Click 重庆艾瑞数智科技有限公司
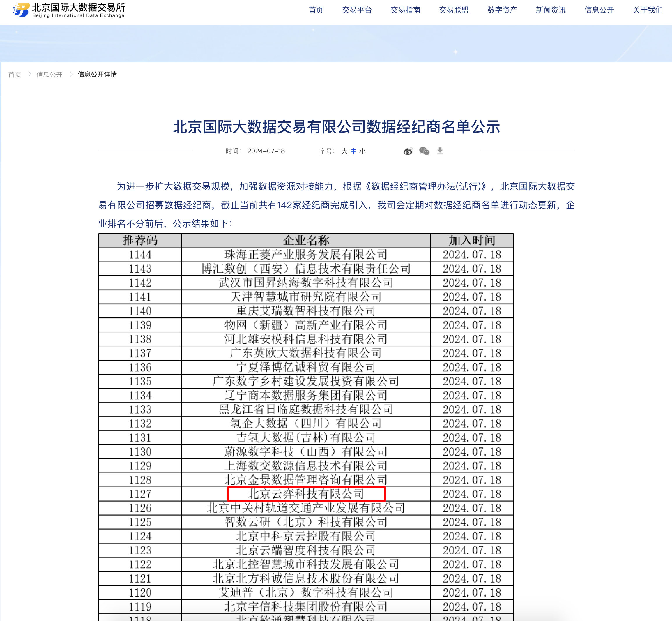 click(x=306, y=311)
